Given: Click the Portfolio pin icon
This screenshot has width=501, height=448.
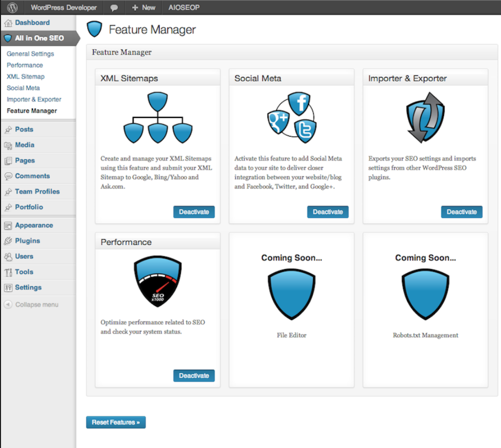Looking at the screenshot, I should pos(8,207).
